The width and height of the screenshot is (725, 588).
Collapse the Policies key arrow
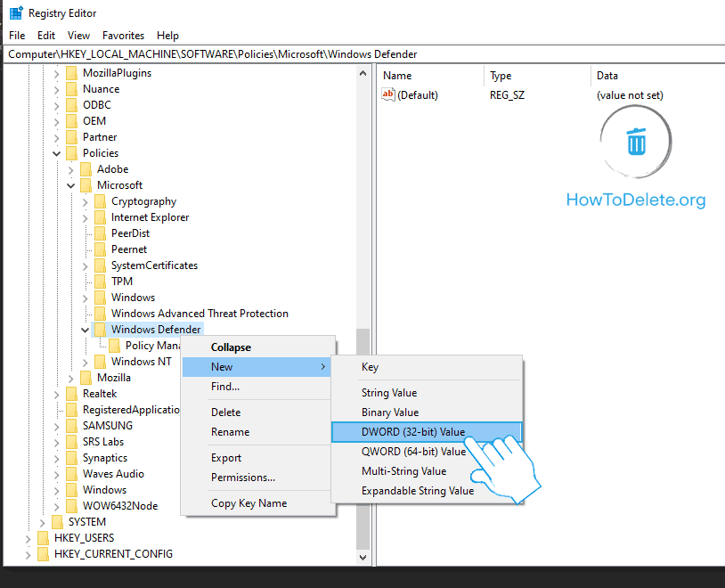coord(55,152)
